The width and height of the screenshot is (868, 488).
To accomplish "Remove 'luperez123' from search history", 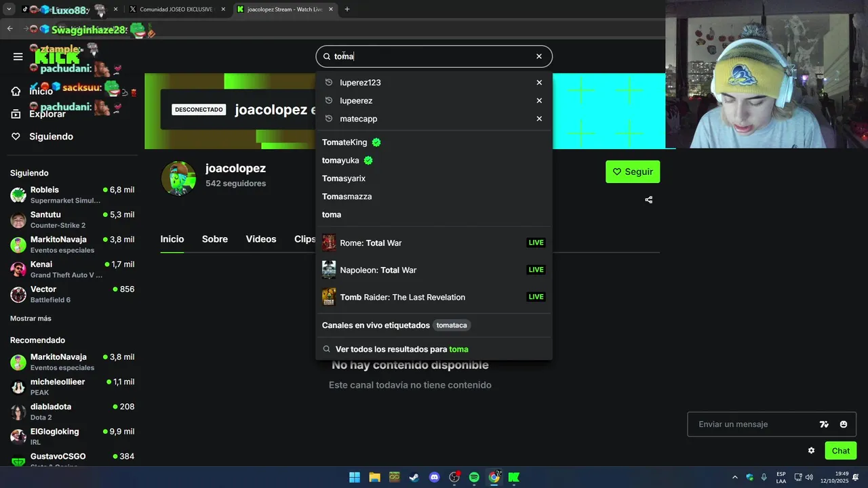I will (x=539, y=83).
